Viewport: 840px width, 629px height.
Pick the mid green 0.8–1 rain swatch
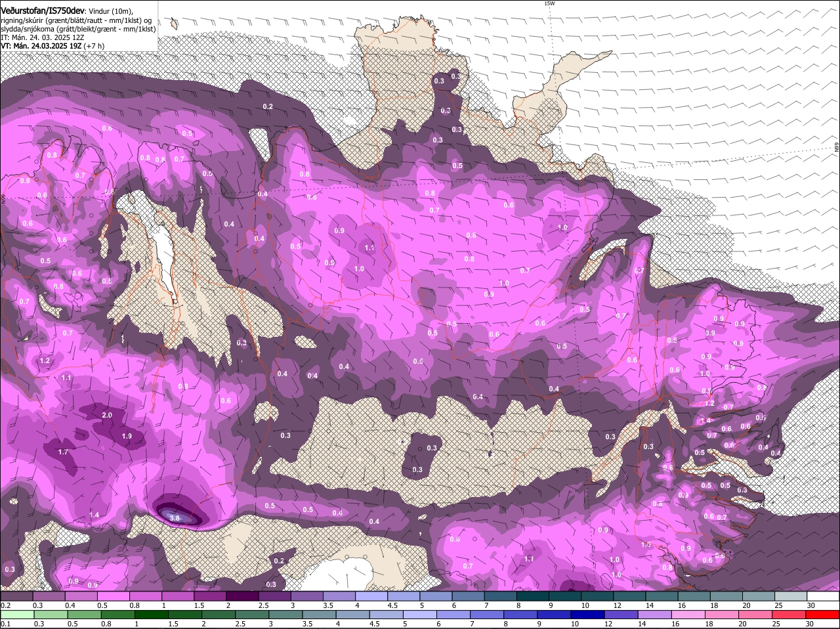pos(118,615)
